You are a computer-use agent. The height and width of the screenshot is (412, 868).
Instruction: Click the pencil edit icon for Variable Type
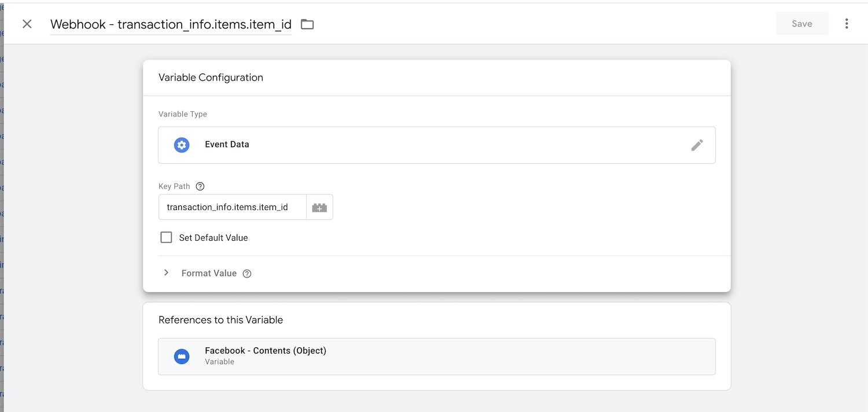tap(697, 145)
